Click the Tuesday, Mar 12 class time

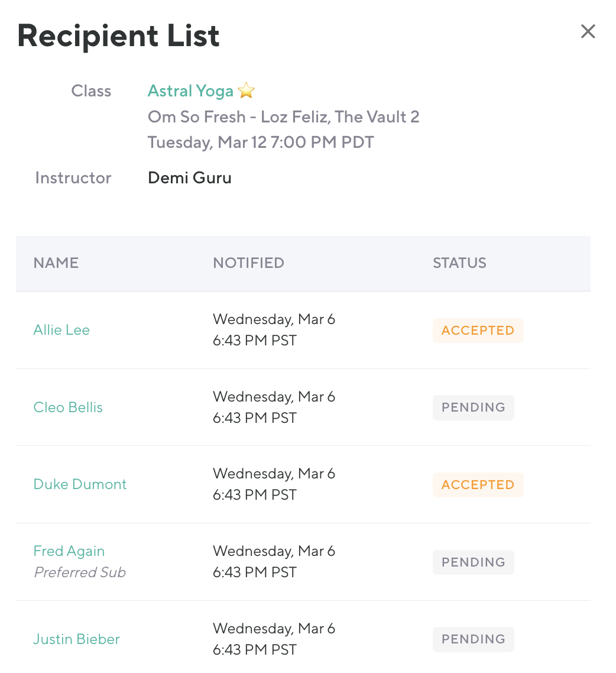261,143
